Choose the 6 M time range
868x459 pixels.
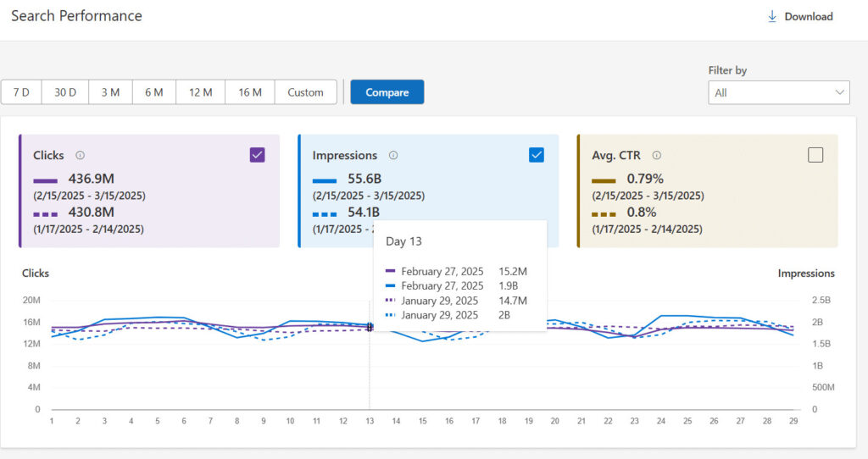[153, 92]
